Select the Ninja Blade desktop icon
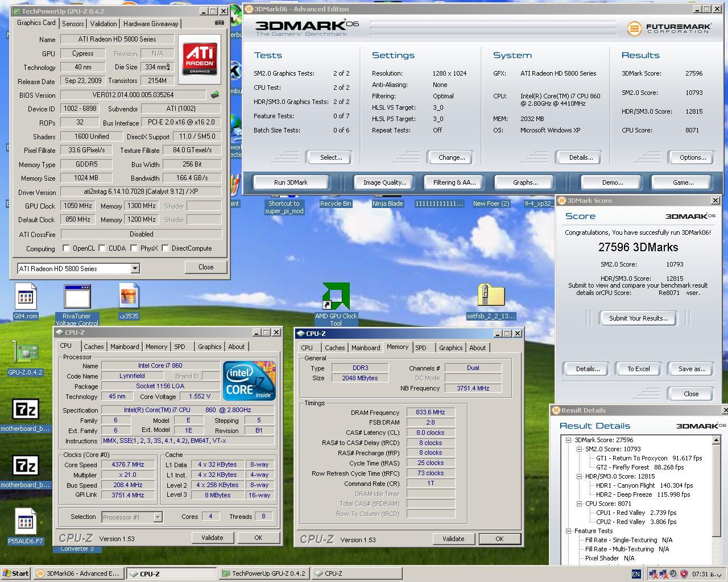The image size is (728, 582). [387, 203]
